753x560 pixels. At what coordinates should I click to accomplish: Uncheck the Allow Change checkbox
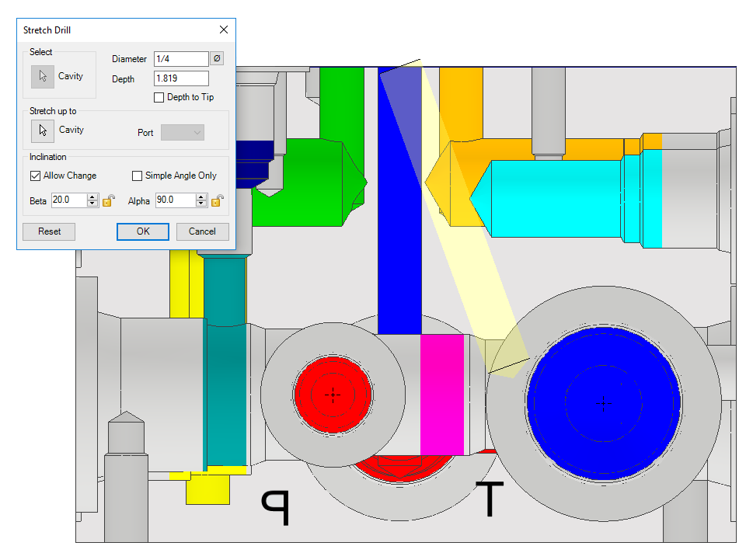36,176
